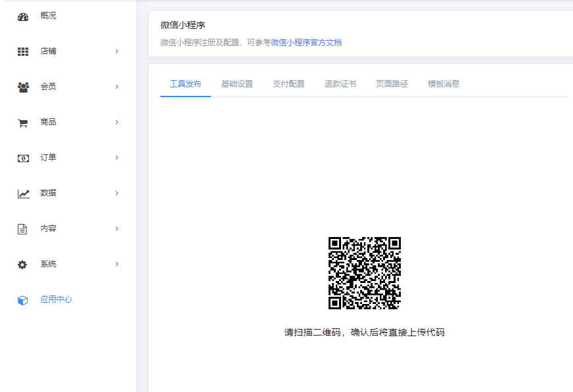Open the 微信小程序官方文档 link

tap(306, 43)
